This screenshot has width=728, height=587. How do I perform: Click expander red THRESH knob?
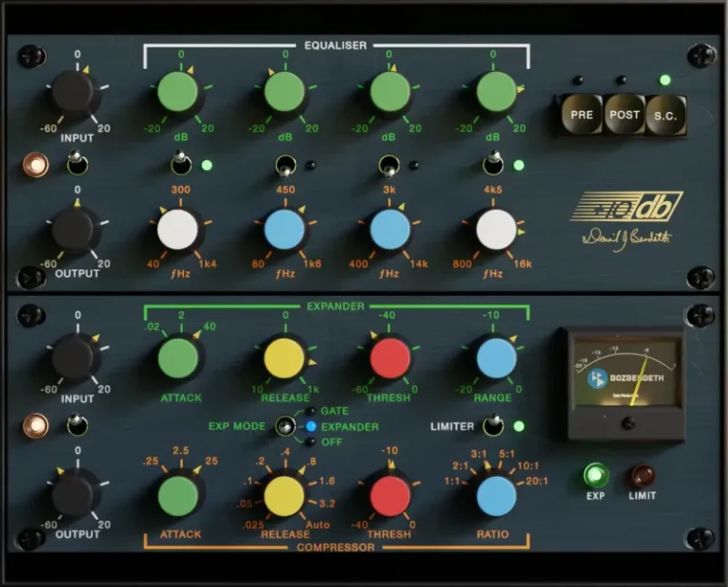[390, 358]
